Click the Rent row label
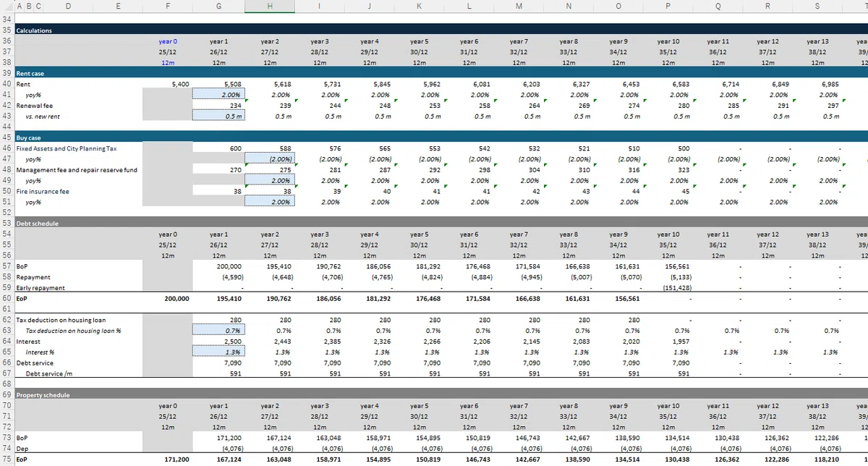The width and height of the screenshot is (868, 466). [x=22, y=84]
